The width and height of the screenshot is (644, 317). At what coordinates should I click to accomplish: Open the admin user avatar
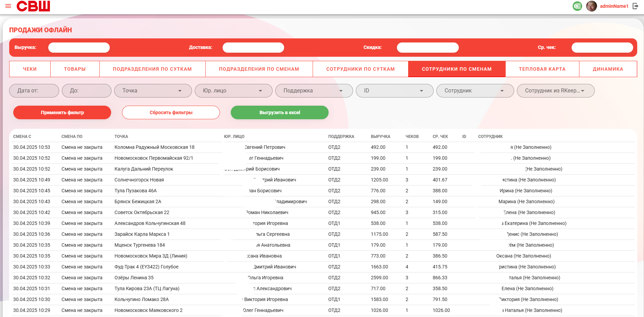pyautogui.click(x=591, y=6)
